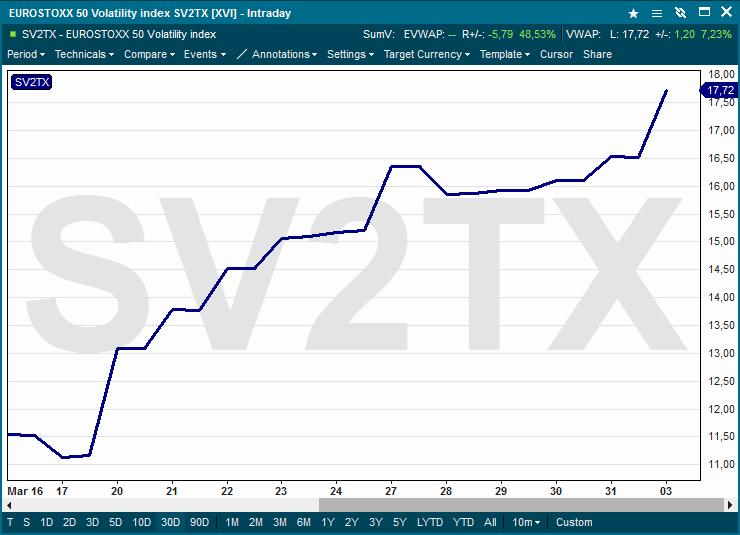Maximize the chart window
The image size is (740, 535).
(x=704, y=12)
